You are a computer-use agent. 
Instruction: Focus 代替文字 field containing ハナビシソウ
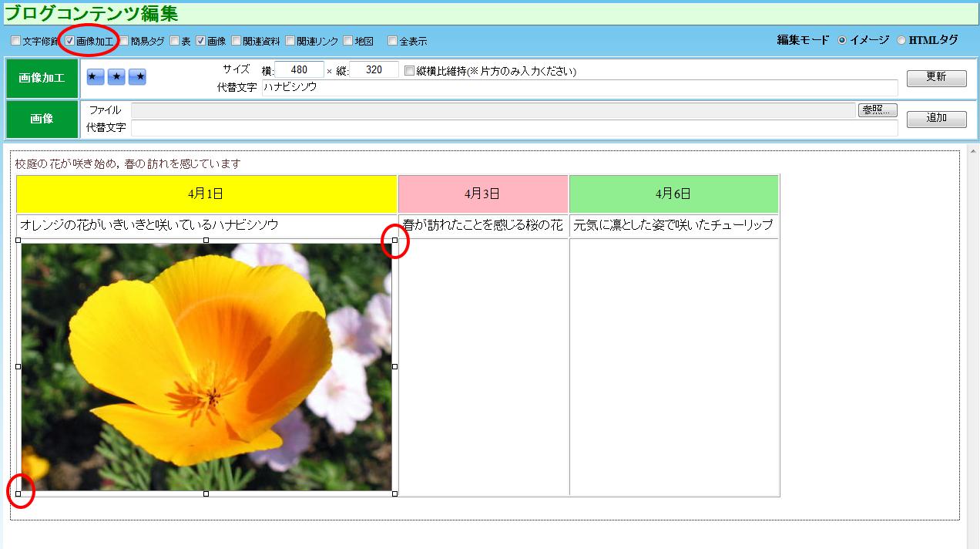tap(580, 87)
